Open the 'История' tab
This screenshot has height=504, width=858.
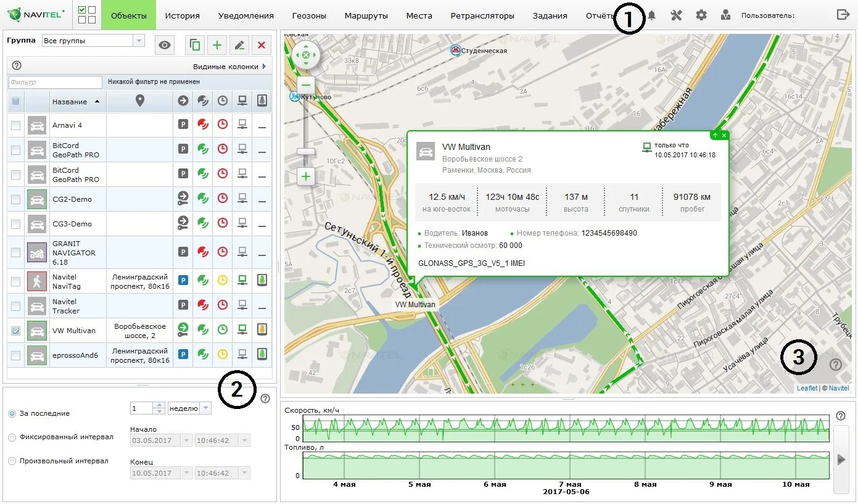[183, 15]
